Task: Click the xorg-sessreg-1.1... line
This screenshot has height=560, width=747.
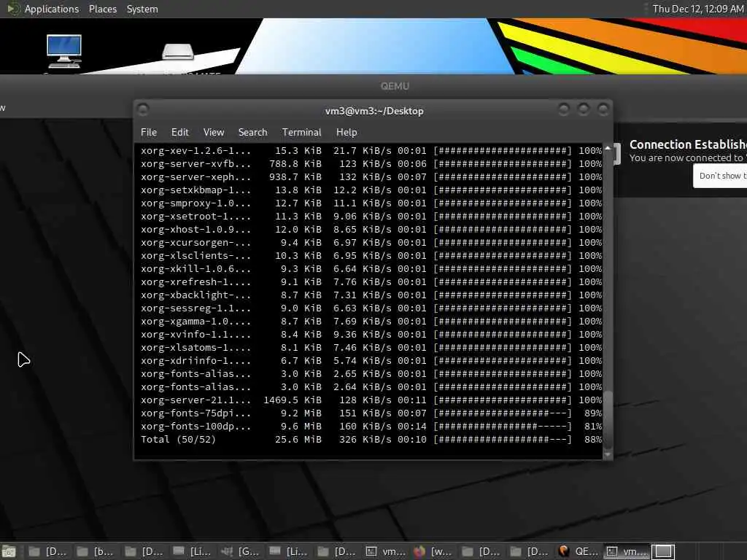Action: [x=371, y=308]
